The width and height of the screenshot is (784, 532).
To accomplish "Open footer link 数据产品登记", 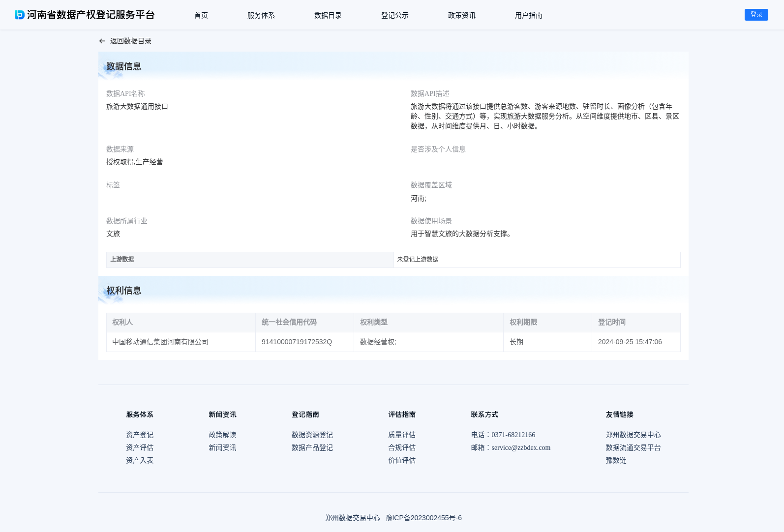I will (x=312, y=447).
